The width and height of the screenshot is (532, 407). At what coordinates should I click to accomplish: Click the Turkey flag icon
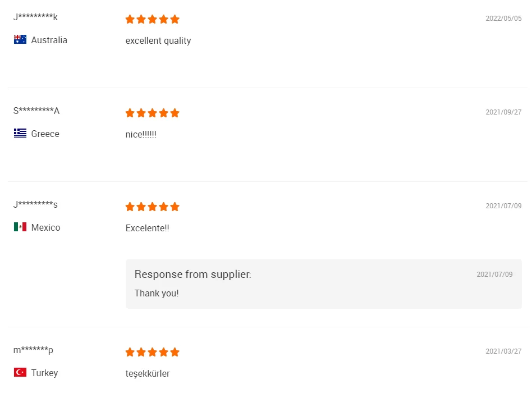[20, 373]
